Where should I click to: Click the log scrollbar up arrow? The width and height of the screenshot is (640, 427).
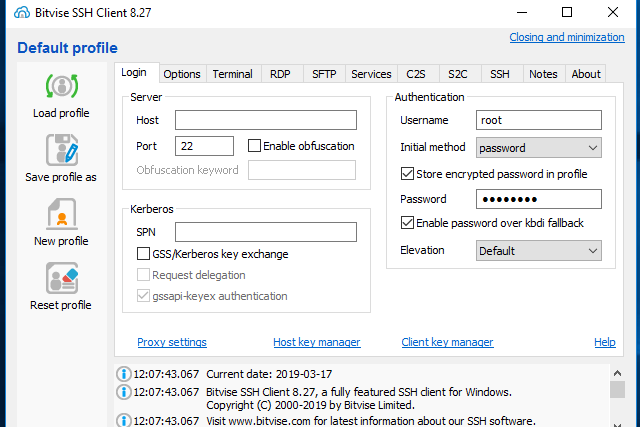click(x=618, y=373)
